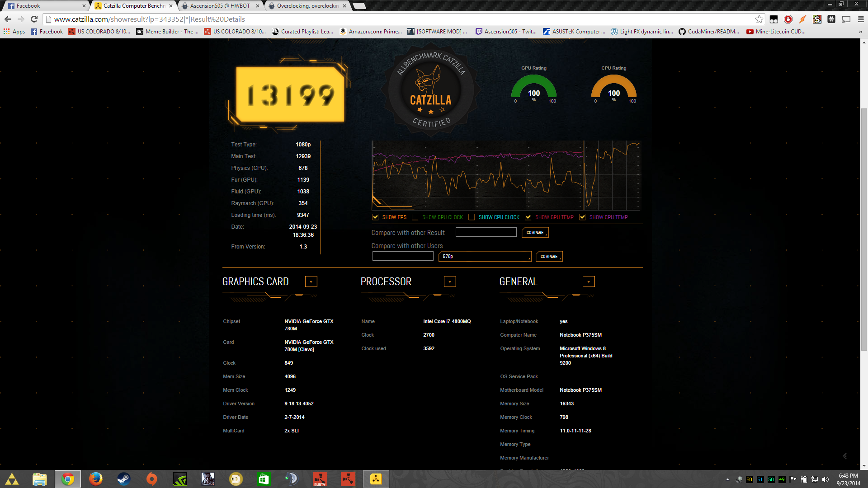Click the volume speaker tray icon
The height and width of the screenshot is (488, 868).
(x=826, y=479)
